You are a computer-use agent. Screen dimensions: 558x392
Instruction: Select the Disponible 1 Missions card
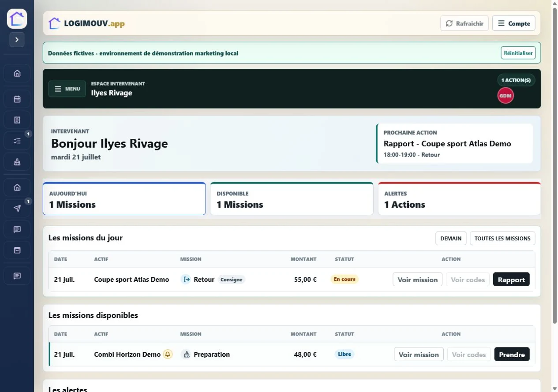click(x=292, y=199)
